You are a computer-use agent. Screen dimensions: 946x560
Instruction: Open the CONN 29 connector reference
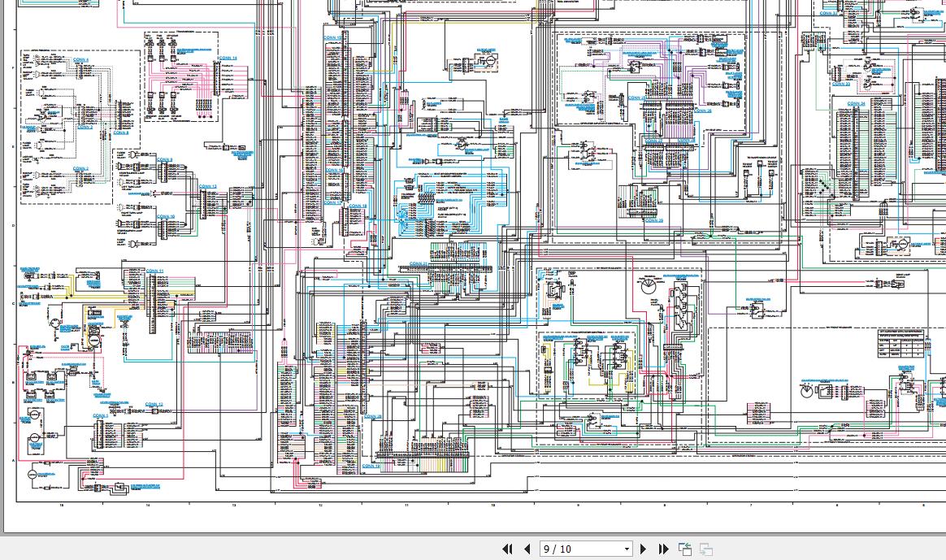pos(654,220)
